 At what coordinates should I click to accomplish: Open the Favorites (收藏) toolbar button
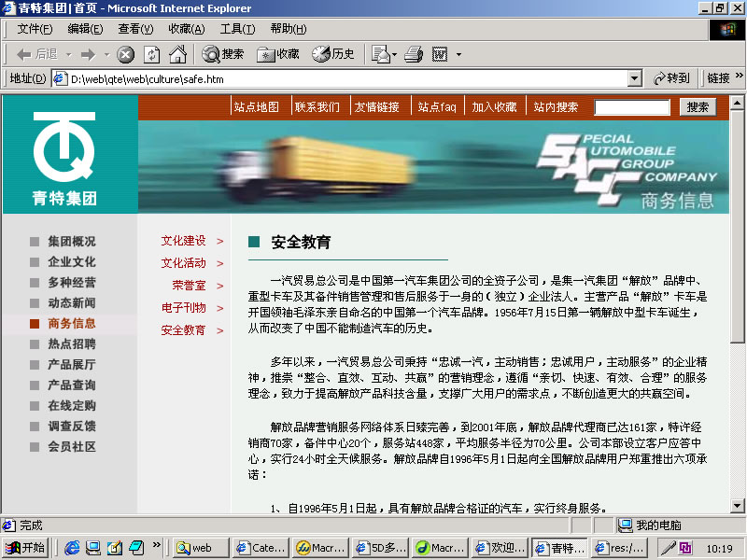277,54
